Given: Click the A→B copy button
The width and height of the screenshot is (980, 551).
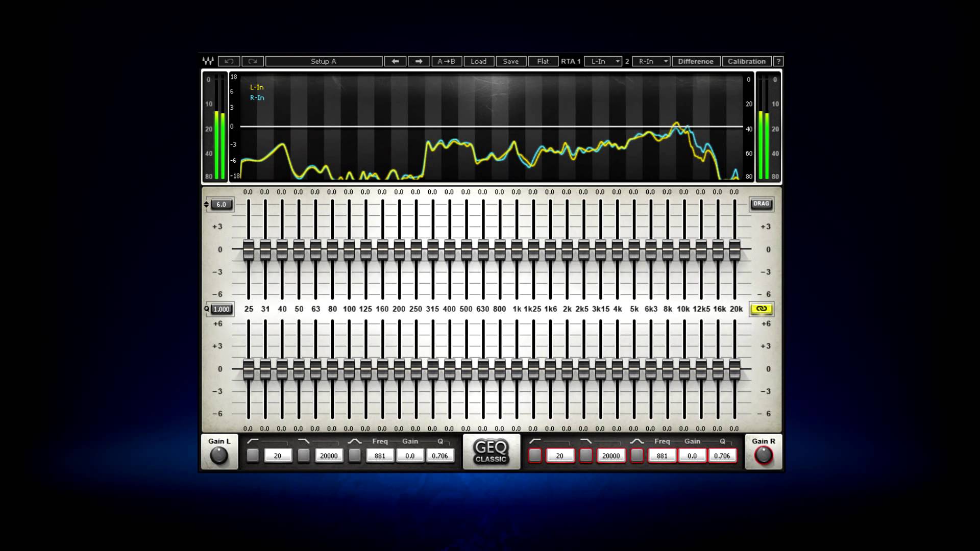Looking at the screenshot, I should point(446,61).
